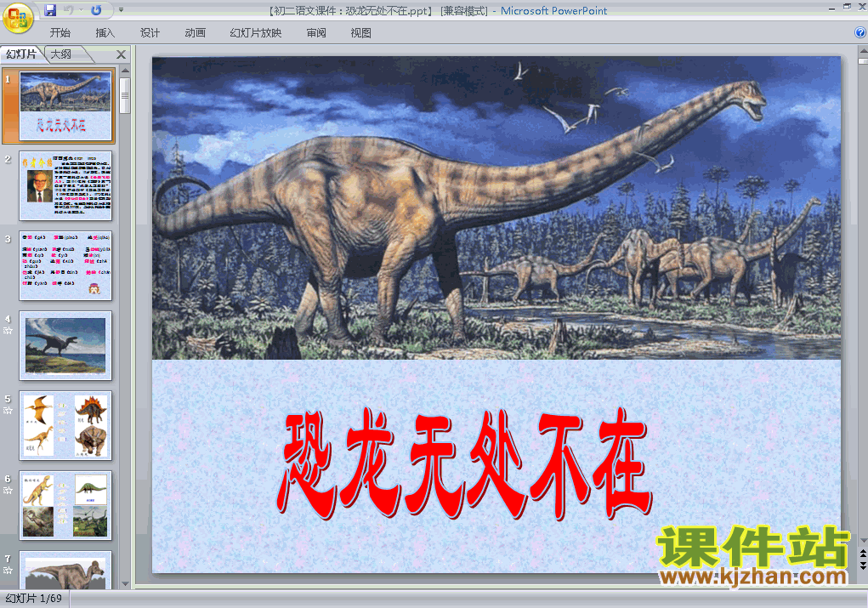Click the thumbnail pane scrollbar thumb
The image size is (868, 608).
125,96
